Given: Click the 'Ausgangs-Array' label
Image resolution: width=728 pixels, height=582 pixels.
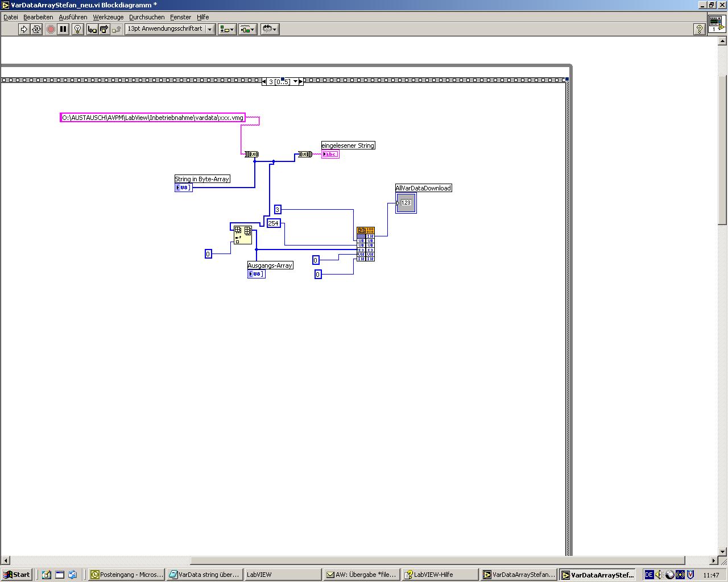Looking at the screenshot, I should [270, 265].
